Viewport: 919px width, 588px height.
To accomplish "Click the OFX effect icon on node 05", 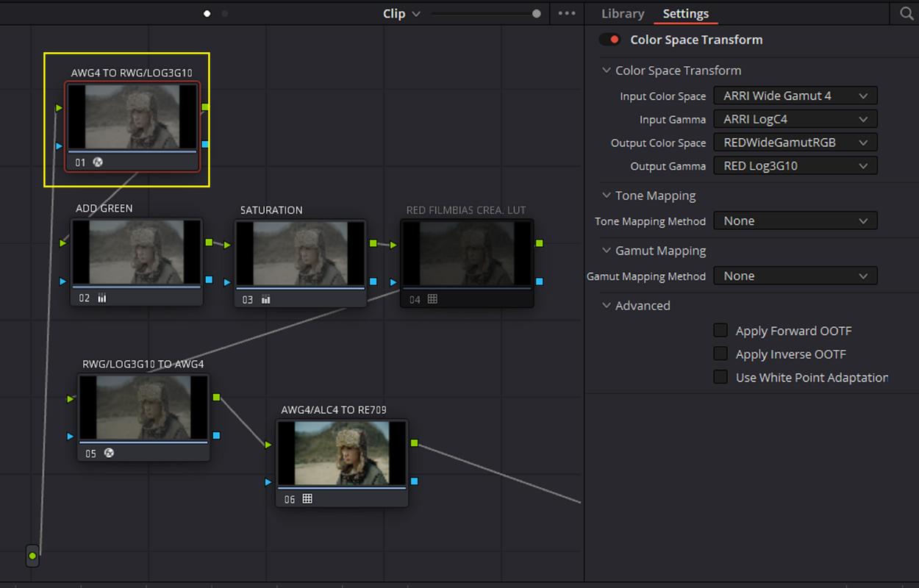I will 109,453.
